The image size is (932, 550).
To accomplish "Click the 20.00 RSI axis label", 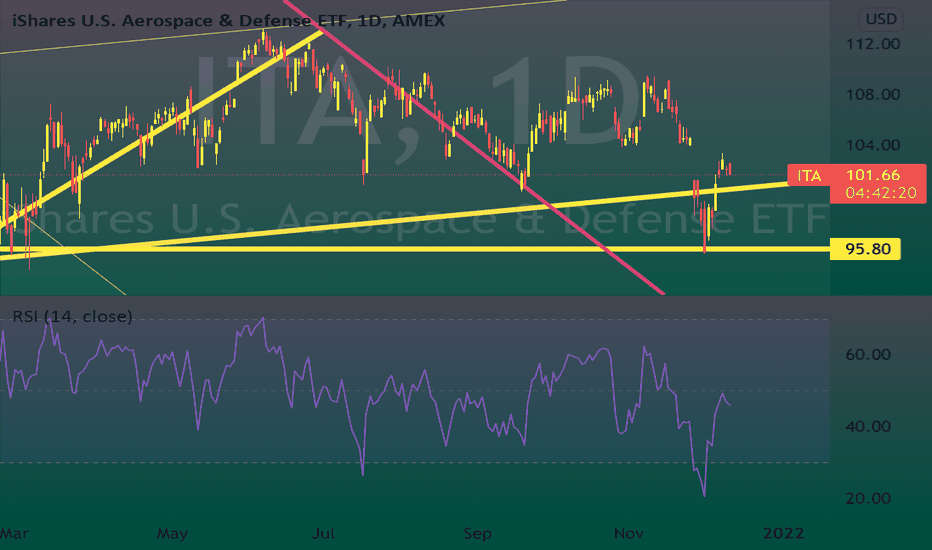I will click(868, 498).
